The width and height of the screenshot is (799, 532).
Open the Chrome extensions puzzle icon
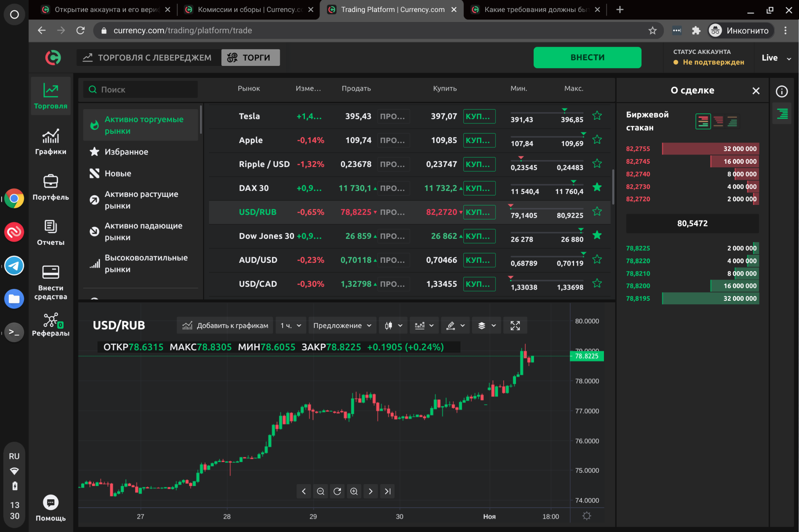click(x=696, y=31)
